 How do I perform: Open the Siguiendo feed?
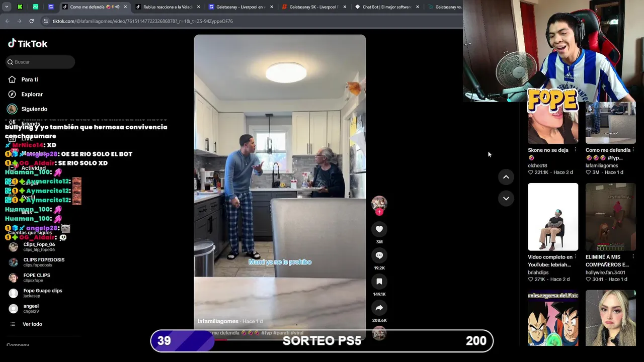[34, 109]
